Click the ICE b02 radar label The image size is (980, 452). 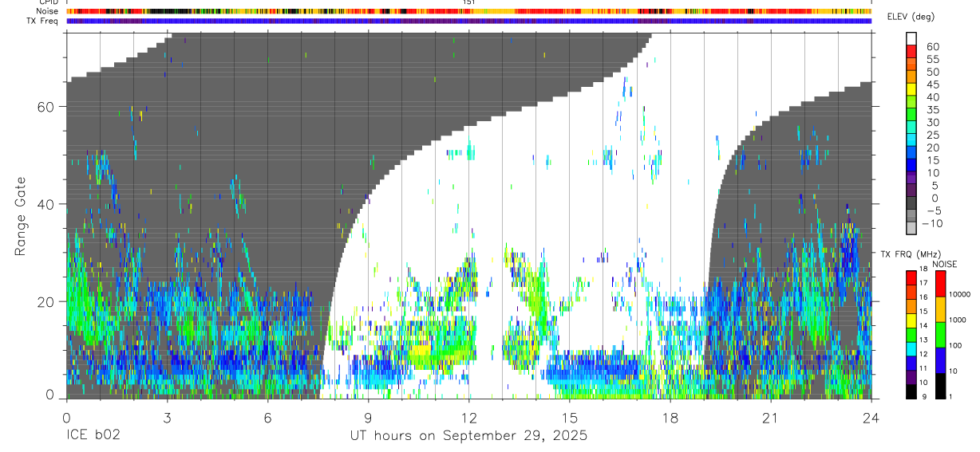(x=94, y=436)
